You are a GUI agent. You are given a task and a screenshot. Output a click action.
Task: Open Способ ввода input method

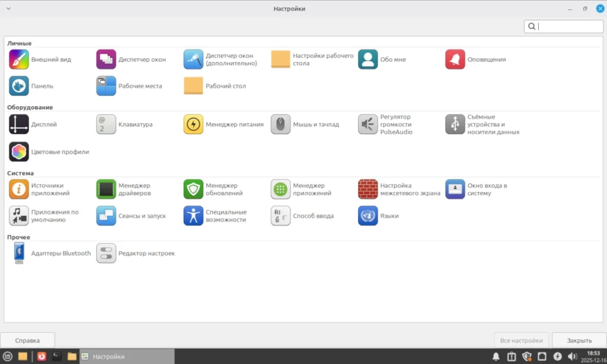point(302,216)
